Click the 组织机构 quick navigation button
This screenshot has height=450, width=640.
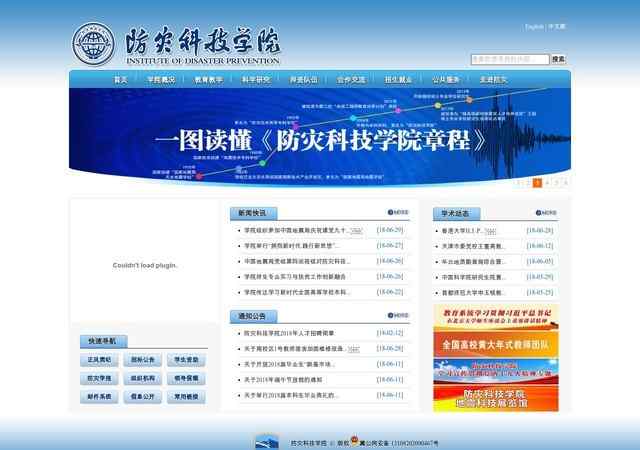click(142, 379)
